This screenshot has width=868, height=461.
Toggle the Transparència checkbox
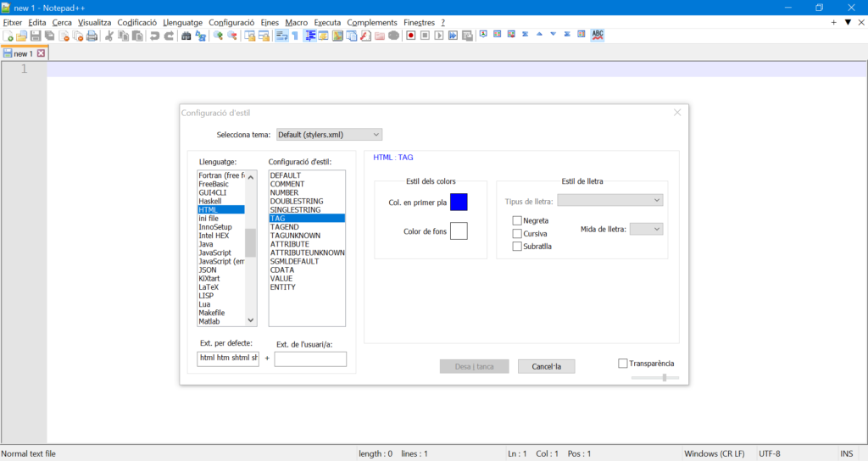pos(623,364)
